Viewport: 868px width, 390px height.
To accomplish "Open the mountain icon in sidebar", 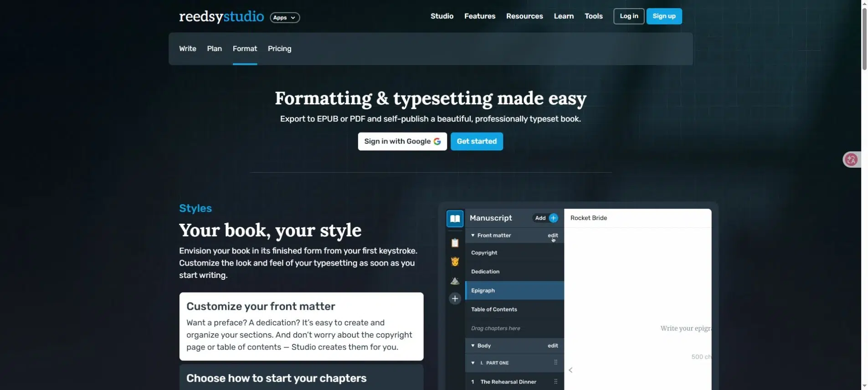I will [x=455, y=281].
